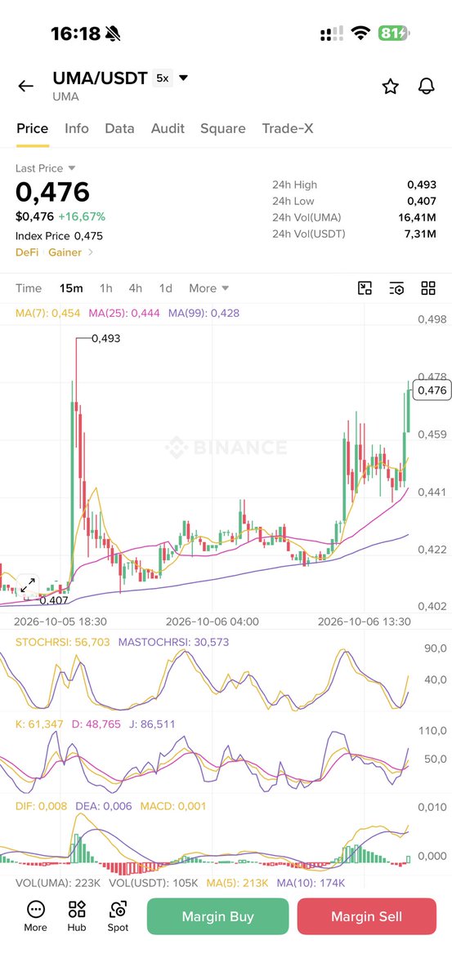Tap the Margin Sell button

pyautogui.click(x=367, y=916)
